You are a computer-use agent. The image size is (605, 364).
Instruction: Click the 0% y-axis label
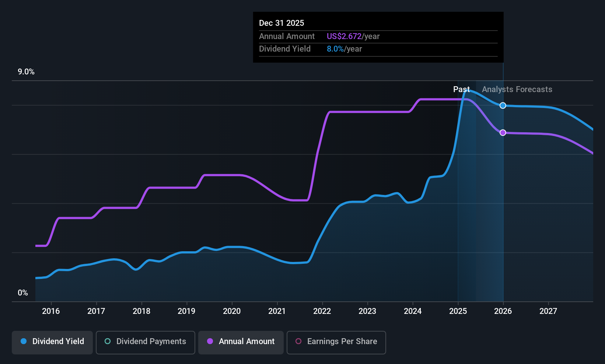pyautogui.click(x=23, y=293)
